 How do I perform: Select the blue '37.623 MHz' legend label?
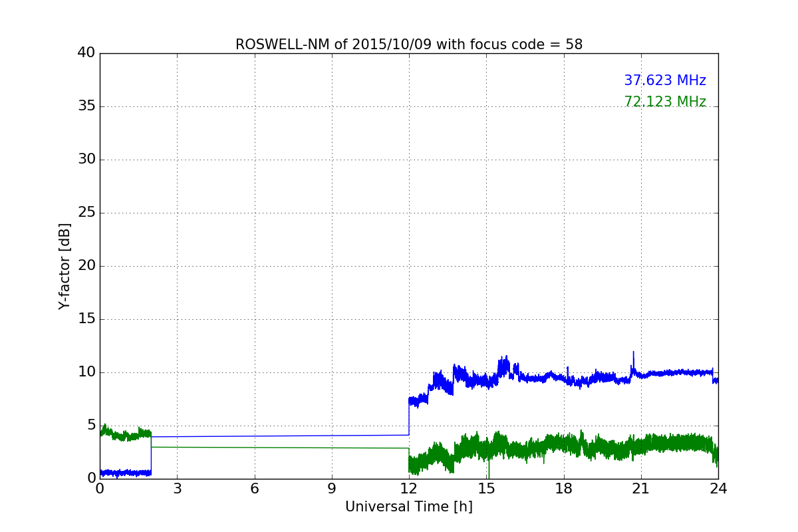[x=665, y=80]
